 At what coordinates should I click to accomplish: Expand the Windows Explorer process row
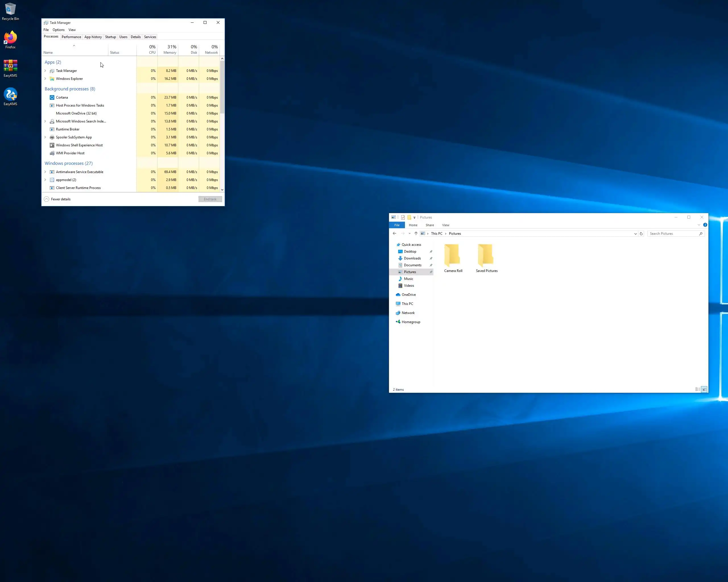coord(45,79)
